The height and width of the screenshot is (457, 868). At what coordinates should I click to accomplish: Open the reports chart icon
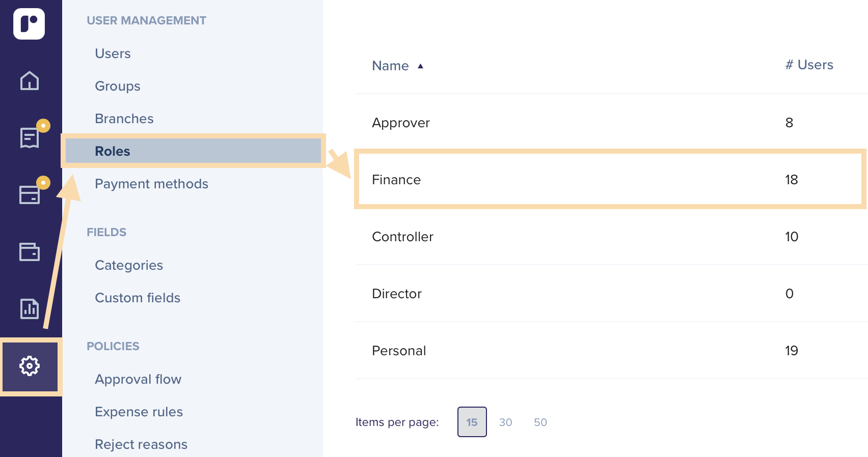(29, 308)
